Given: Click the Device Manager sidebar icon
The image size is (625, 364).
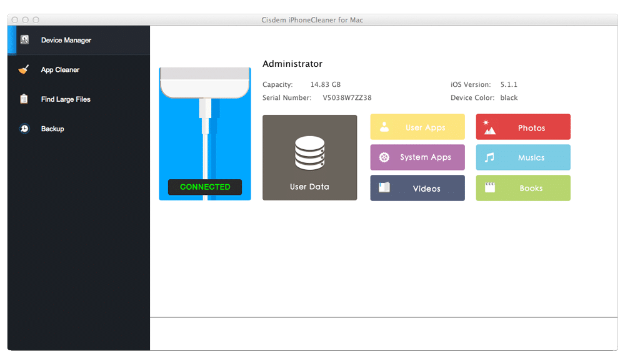Looking at the screenshot, I should (25, 39).
